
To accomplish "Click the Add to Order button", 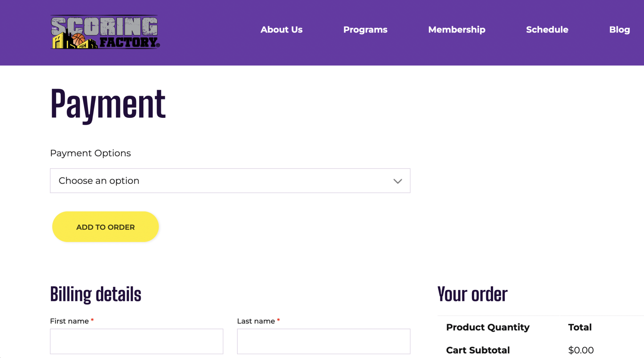I will (x=105, y=227).
